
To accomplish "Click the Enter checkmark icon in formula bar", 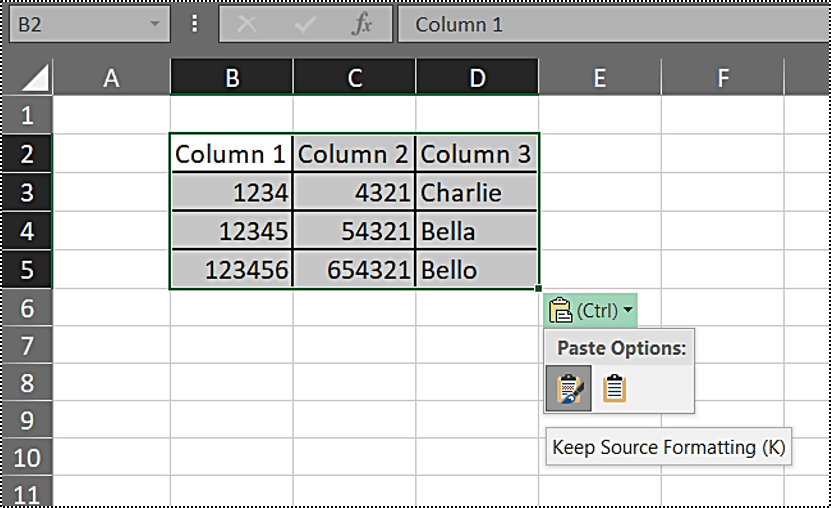I will [304, 25].
